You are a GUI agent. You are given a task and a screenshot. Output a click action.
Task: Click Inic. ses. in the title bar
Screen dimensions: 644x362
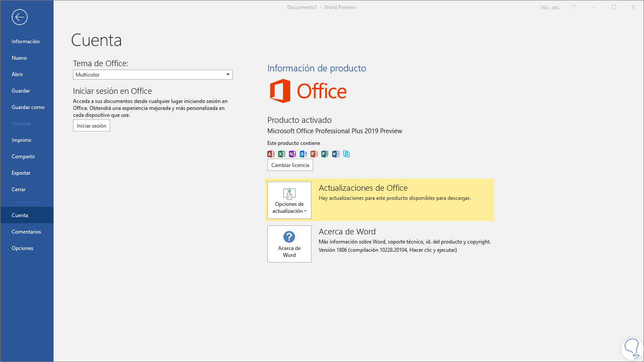550,7
